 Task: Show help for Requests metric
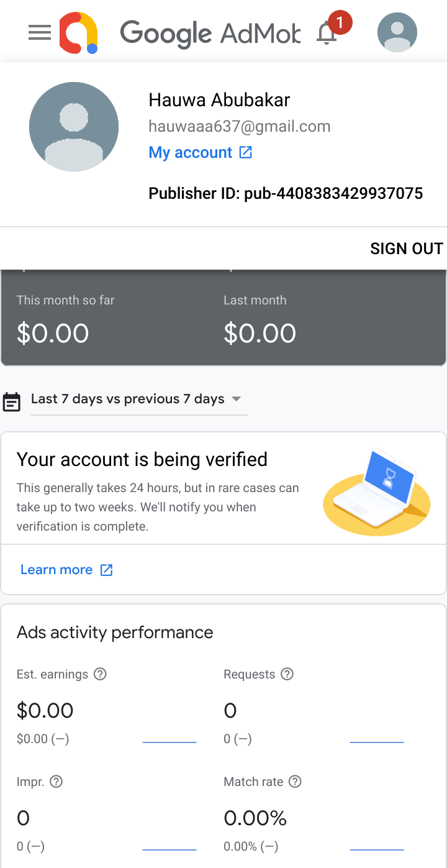[286, 674]
